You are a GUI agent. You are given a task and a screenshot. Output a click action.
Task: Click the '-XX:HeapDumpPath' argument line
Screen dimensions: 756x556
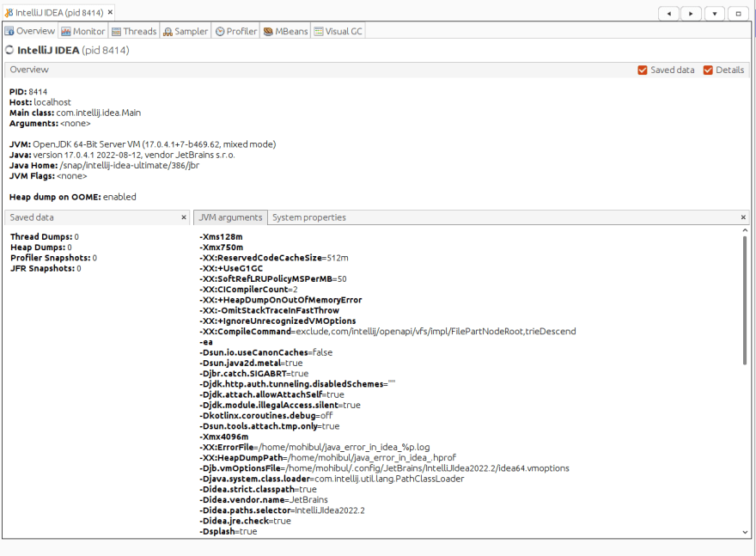click(x=327, y=458)
